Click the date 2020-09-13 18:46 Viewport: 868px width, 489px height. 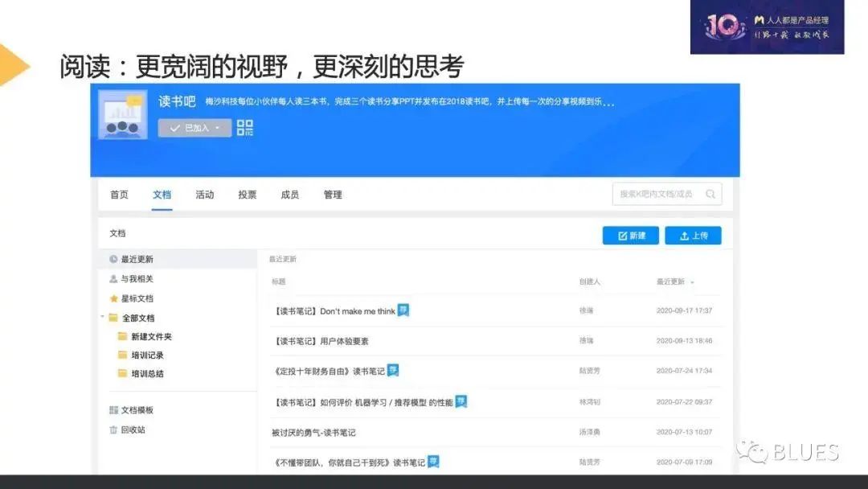[684, 340]
